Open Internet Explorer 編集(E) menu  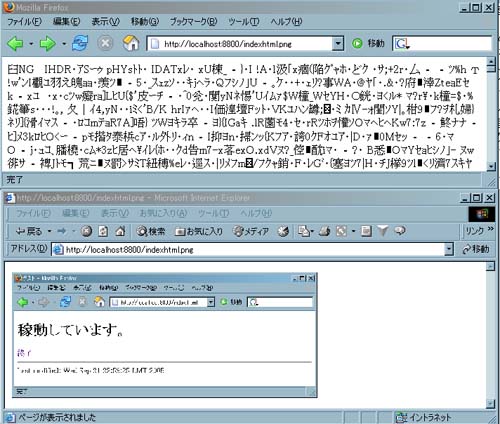coord(76,213)
